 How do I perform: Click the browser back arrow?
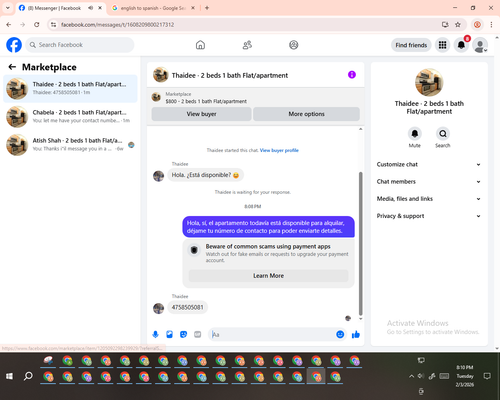9,25
